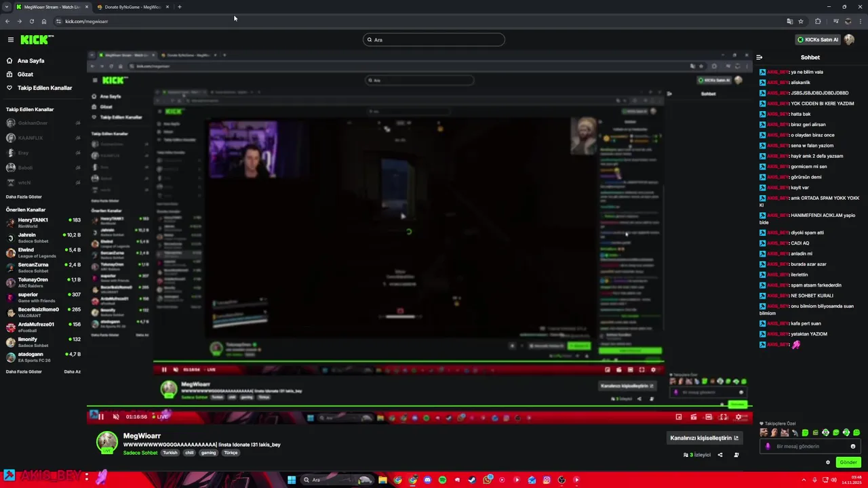Viewport: 868px width, 488px height.
Task: Click Kanalınızı kişiselleştirin button
Action: click(705, 439)
